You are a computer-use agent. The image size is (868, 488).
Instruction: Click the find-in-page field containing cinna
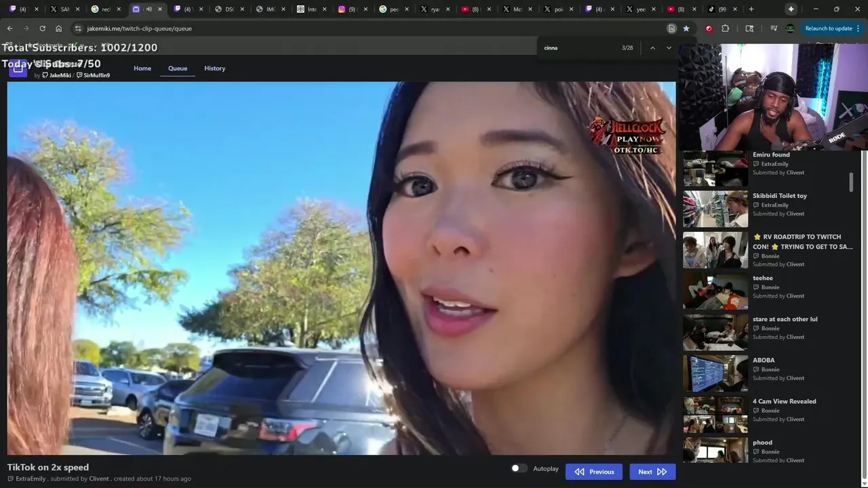(580, 48)
